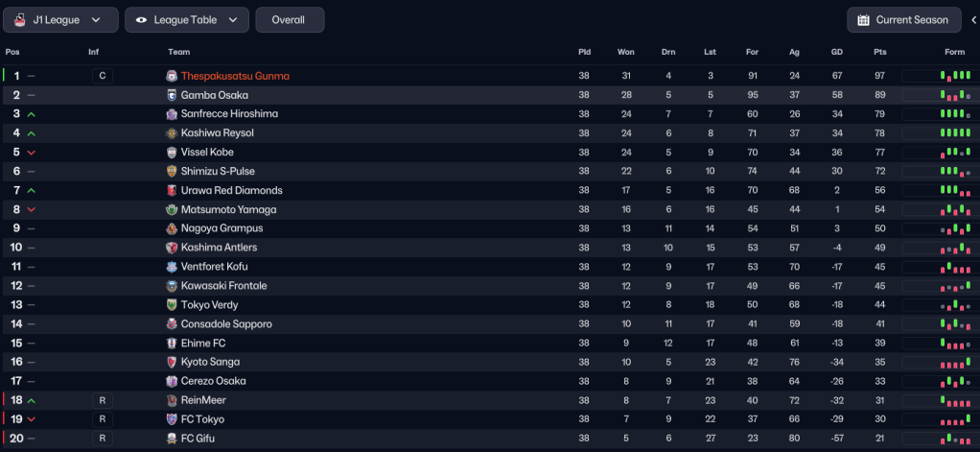Select the Overall table filter button
Image resolution: width=980 pixels, height=452 pixels.
[289, 20]
